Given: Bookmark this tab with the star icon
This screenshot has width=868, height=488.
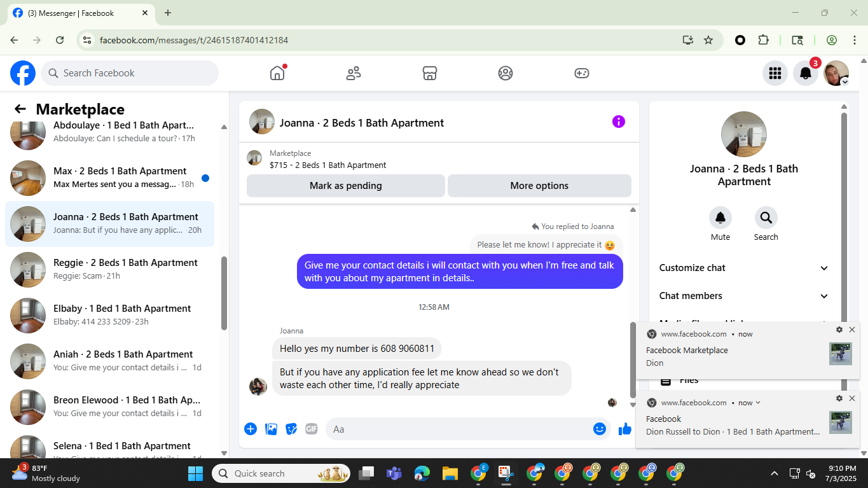Looking at the screenshot, I should point(708,40).
